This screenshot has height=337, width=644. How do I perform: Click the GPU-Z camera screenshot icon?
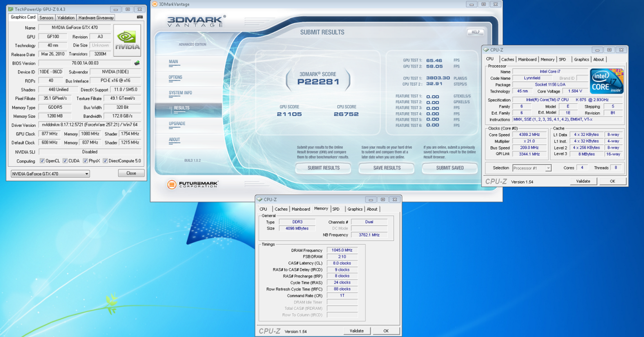point(140,17)
